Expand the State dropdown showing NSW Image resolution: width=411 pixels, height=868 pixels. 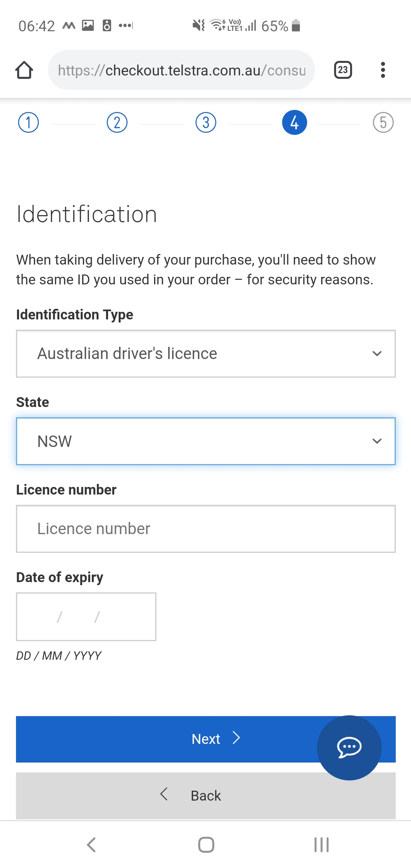(x=206, y=441)
